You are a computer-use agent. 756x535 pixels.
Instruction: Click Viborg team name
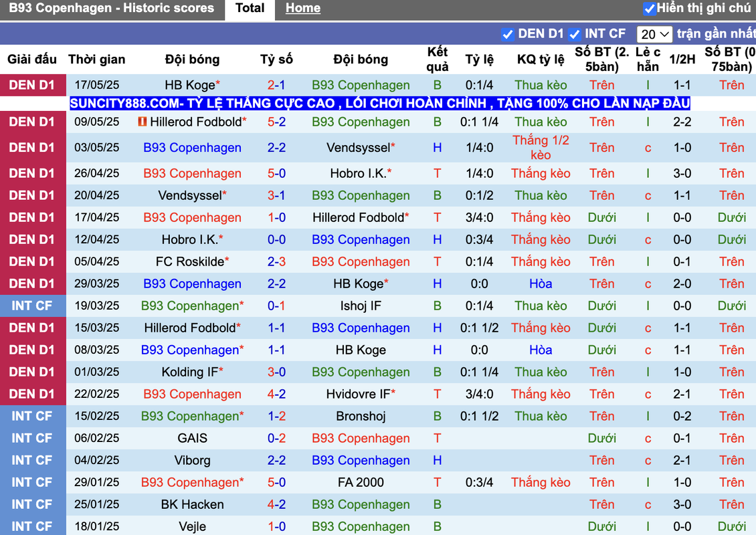192,461
